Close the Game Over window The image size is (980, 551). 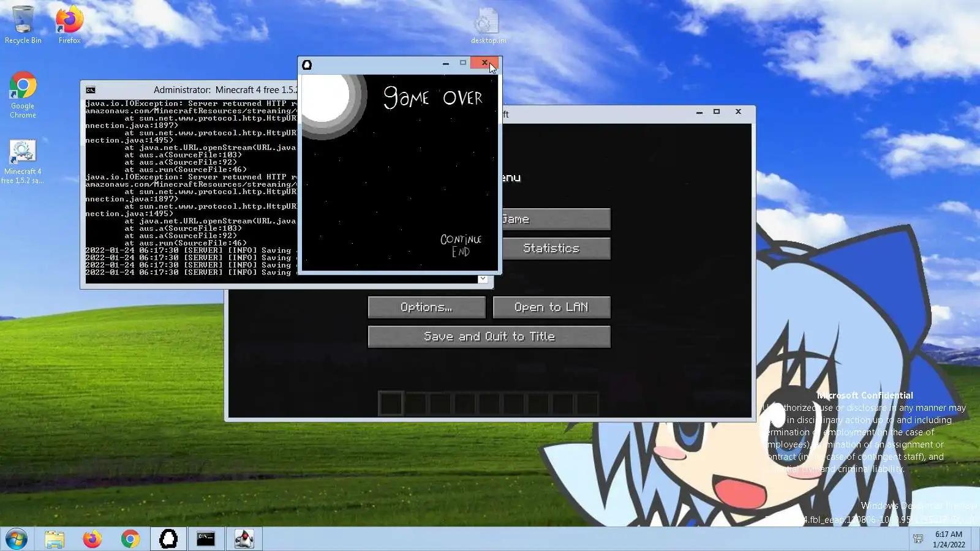pyautogui.click(x=484, y=63)
